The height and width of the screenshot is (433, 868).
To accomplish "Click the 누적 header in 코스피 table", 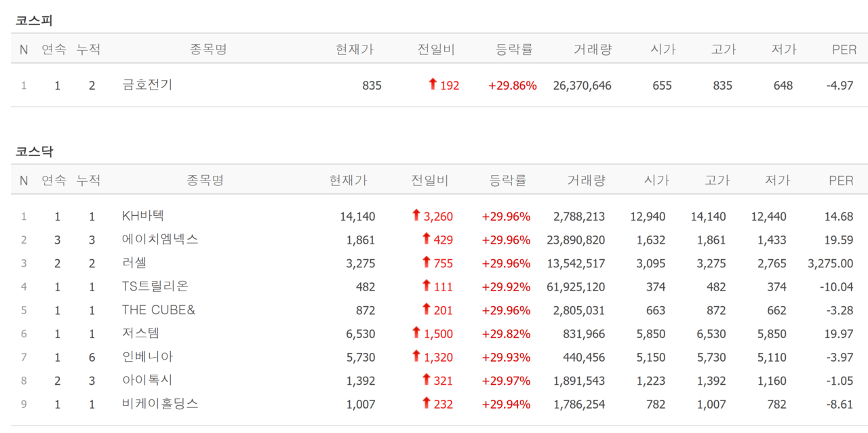I will [88, 49].
